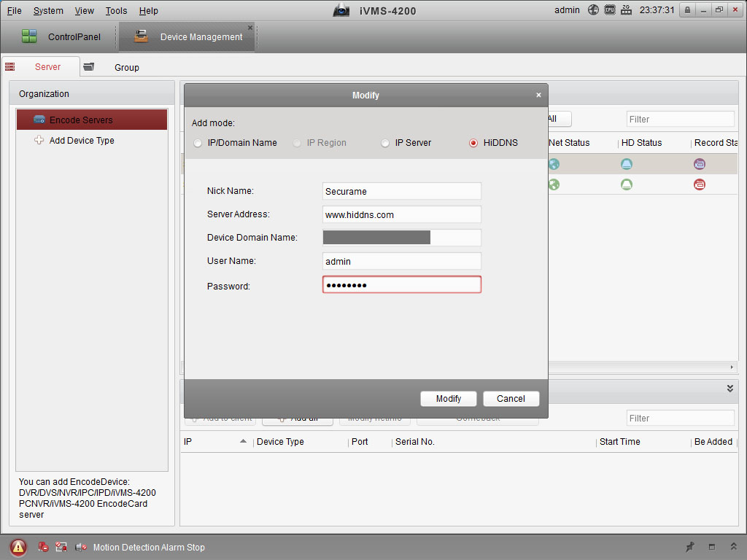Click Add Device Type in Organization tree
Image resolution: width=747 pixels, height=560 pixels.
[x=82, y=141]
